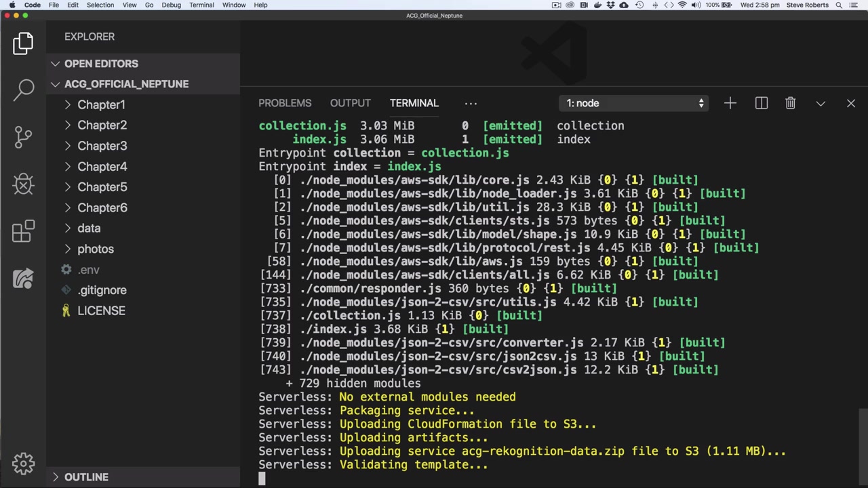Open the Extensions view icon

tap(23, 231)
